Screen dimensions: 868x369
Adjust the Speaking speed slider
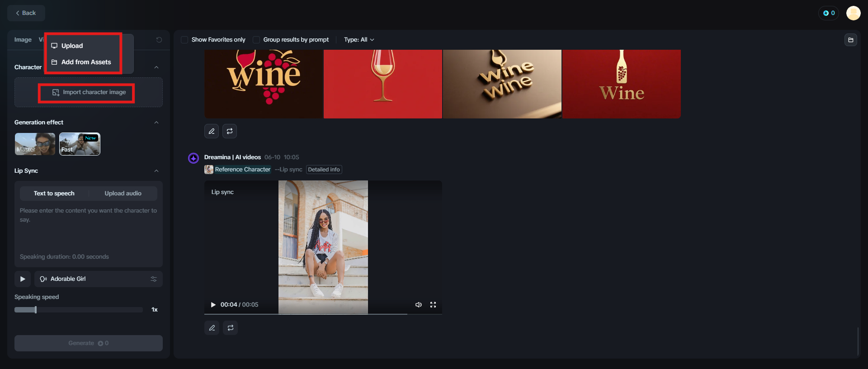[79, 310]
